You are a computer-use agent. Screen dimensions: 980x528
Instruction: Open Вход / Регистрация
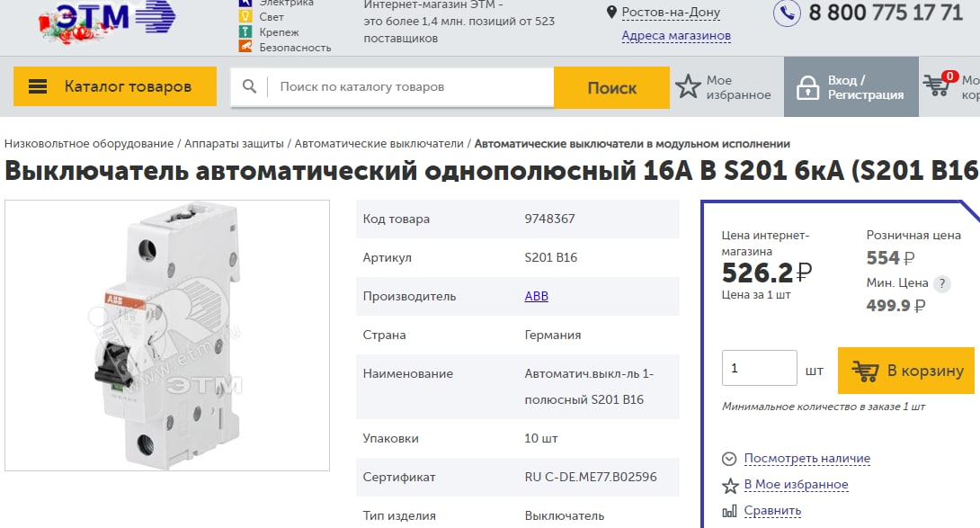coord(851,87)
